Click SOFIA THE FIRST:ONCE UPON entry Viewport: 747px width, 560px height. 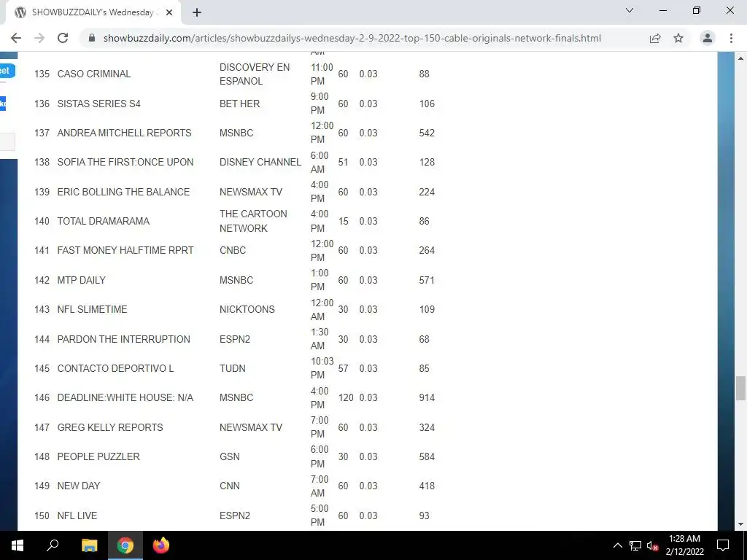coord(125,162)
